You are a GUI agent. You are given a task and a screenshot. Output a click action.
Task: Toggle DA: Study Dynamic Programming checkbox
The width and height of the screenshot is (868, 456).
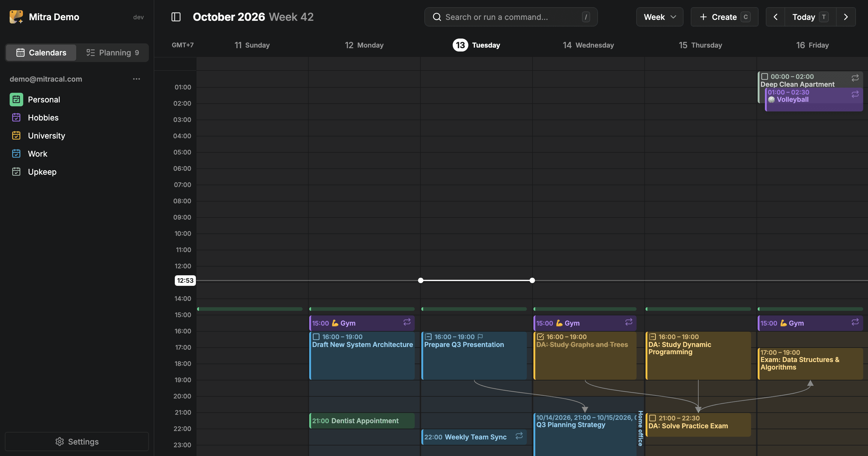[x=652, y=337]
